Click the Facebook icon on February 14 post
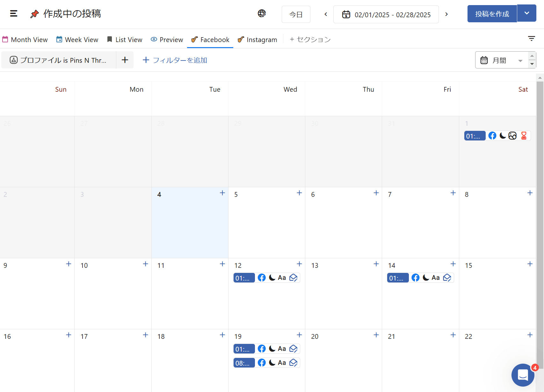The height and width of the screenshot is (392, 544). (415, 278)
